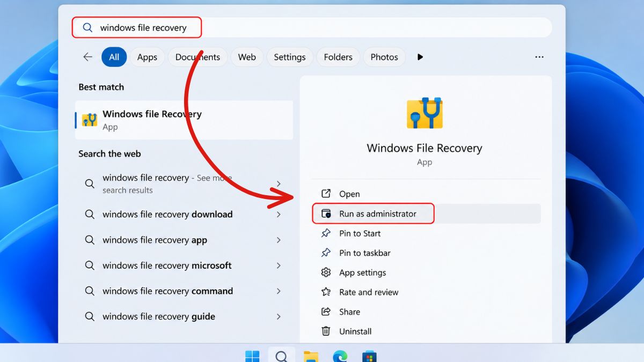
Task: Expand chevron beside windows file recovery guide
Action: point(279,316)
